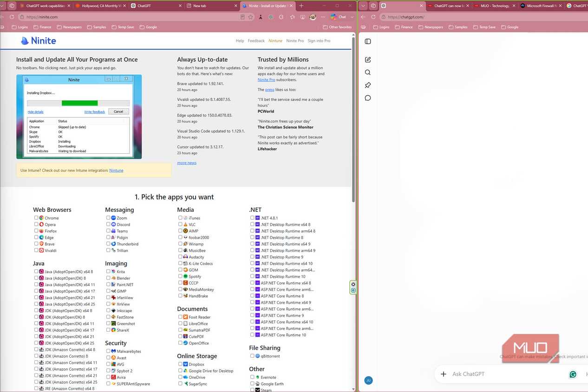The width and height of the screenshot is (588, 392).
Task: Open the Finance bookmark folder in ChatGPT window
Action: pyautogui.click(x=403, y=27)
